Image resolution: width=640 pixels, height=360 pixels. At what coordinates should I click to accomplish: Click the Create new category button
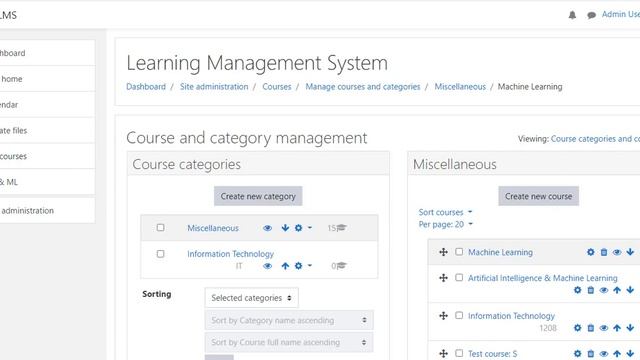click(258, 196)
